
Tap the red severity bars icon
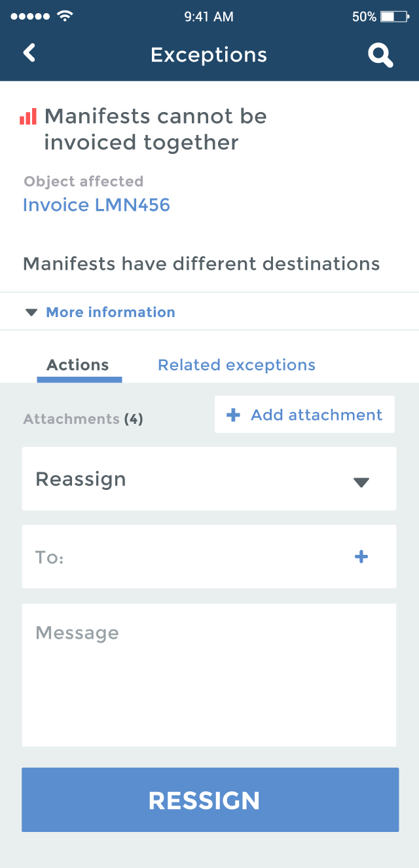click(28, 117)
